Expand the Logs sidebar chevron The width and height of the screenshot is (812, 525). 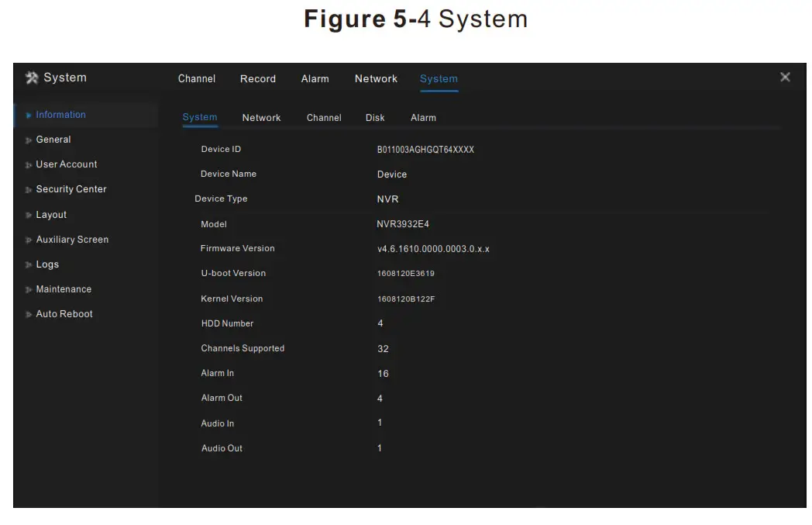pyautogui.click(x=28, y=264)
